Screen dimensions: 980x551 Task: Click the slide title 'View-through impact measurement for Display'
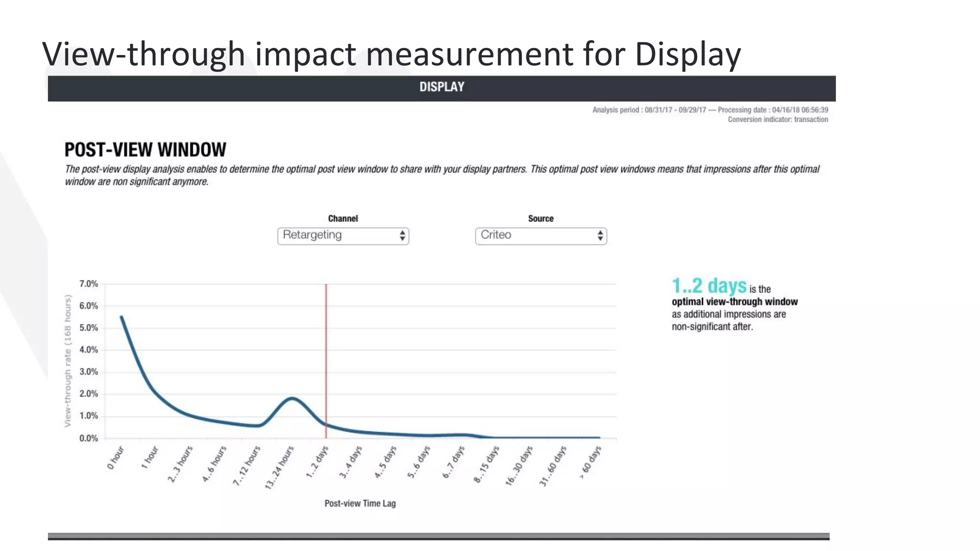pyautogui.click(x=391, y=54)
